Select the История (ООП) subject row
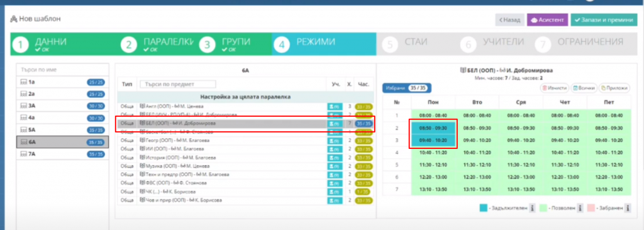This screenshot has width=644, height=230. coord(246,158)
